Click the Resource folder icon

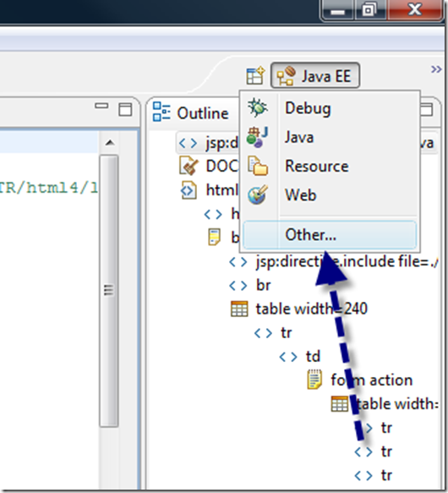coord(258,166)
